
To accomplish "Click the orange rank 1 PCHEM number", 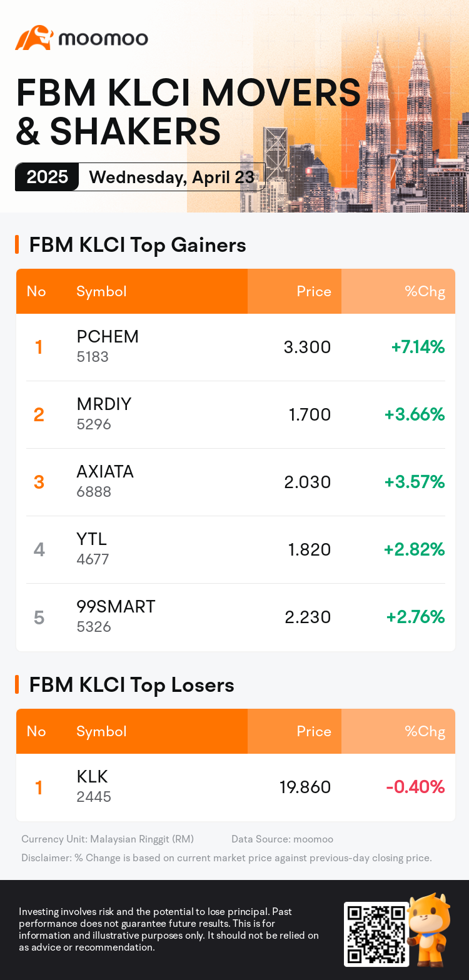I will (39, 347).
